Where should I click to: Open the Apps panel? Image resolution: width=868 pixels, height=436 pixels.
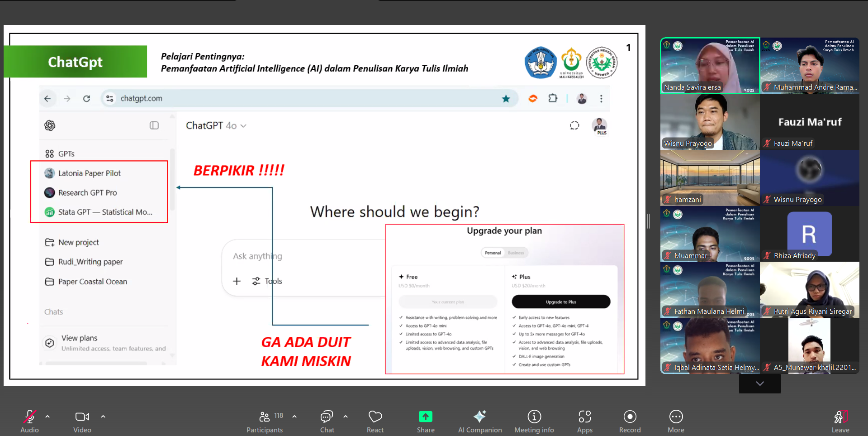click(x=585, y=421)
